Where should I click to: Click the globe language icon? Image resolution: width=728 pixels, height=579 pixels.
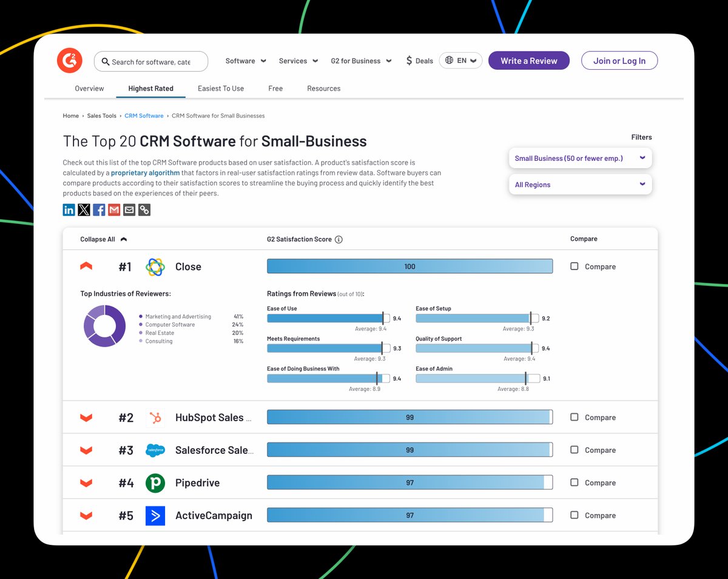[449, 60]
